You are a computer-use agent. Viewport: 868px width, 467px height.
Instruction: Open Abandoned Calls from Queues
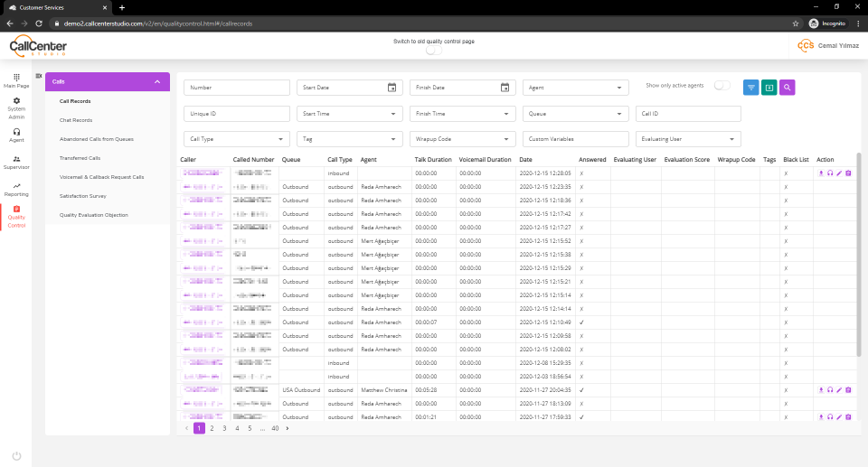(x=97, y=139)
